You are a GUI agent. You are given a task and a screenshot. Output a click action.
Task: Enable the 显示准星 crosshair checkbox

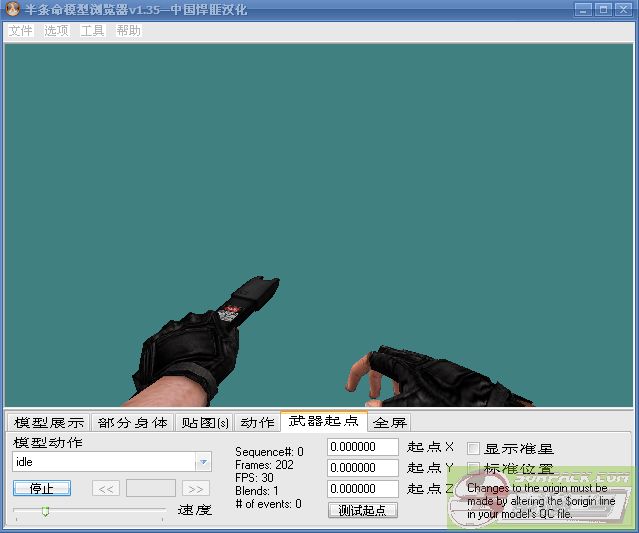[474, 449]
